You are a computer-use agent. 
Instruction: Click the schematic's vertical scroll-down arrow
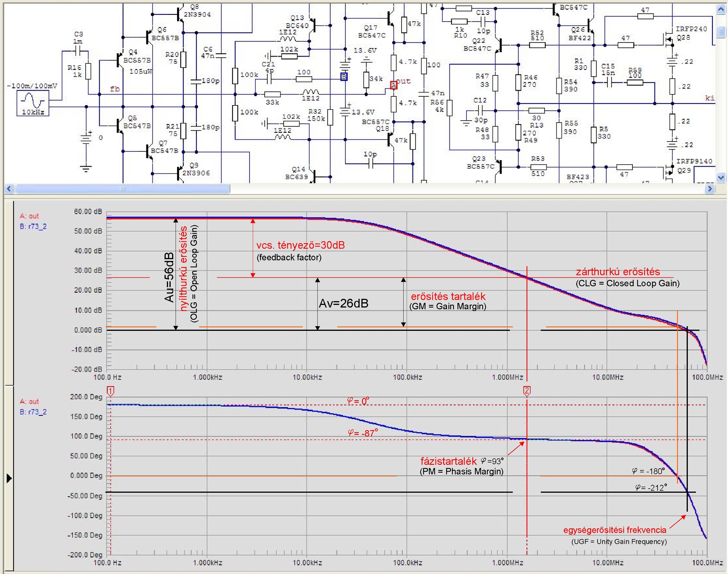720,177
